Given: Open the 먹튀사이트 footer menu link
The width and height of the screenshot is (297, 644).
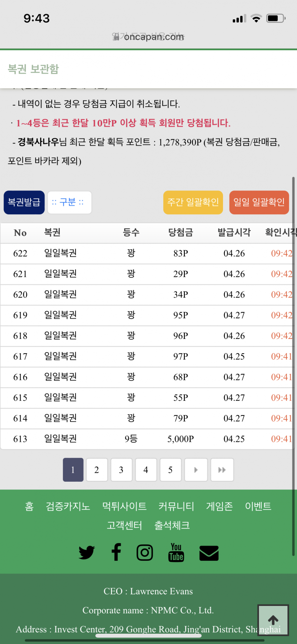Looking at the screenshot, I should pyautogui.click(x=124, y=506).
